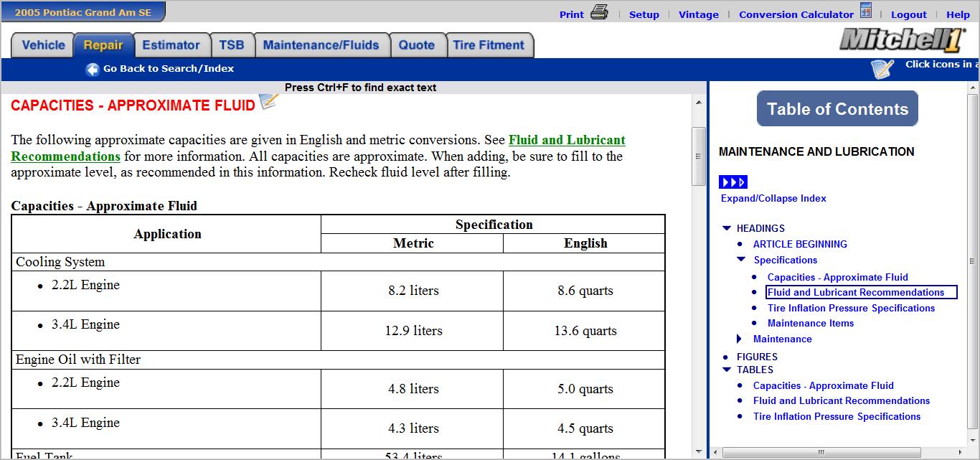Open the Setup link

[x=644, y=14]
